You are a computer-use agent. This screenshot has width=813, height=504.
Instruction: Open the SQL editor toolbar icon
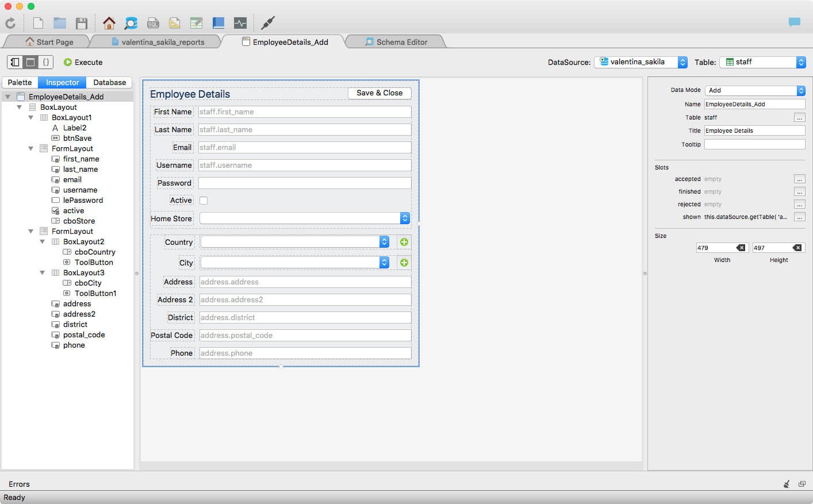[x=153, y=23]
